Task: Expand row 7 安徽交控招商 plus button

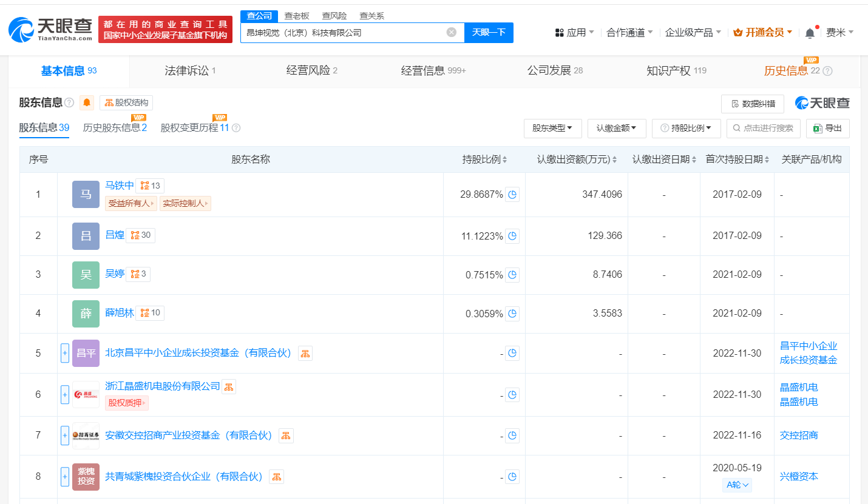Action: pyautogui.click(x=65, y=435)
